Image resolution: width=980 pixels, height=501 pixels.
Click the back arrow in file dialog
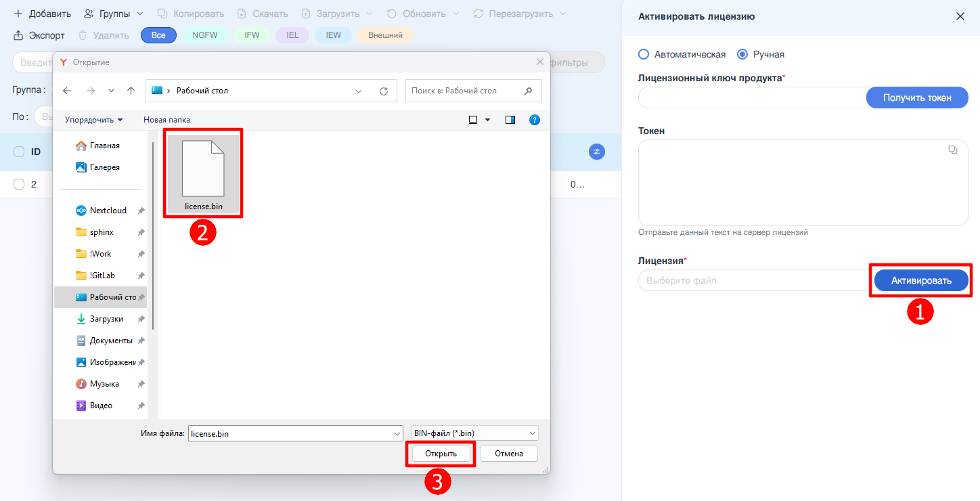67,91
